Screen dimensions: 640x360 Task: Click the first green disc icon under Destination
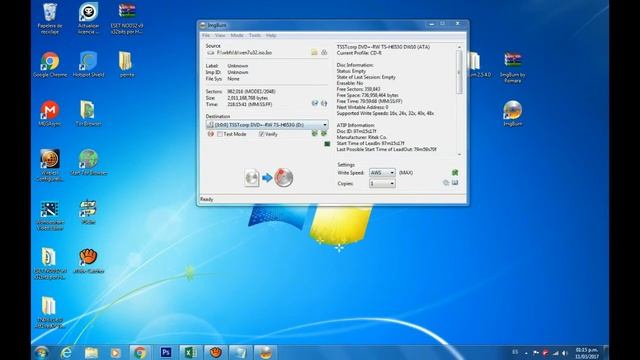pyautogui.click(x=315, y=133)
